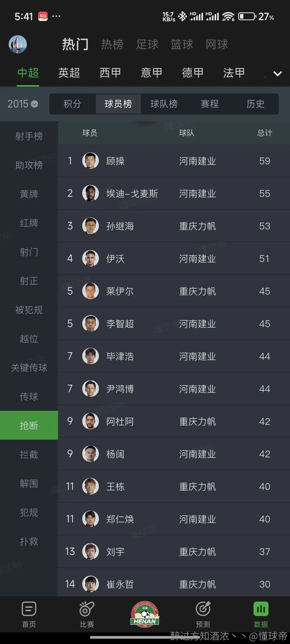Viewport: 290px width, 644px height.
Task: Expand the league list chevron
Action: 278,74
